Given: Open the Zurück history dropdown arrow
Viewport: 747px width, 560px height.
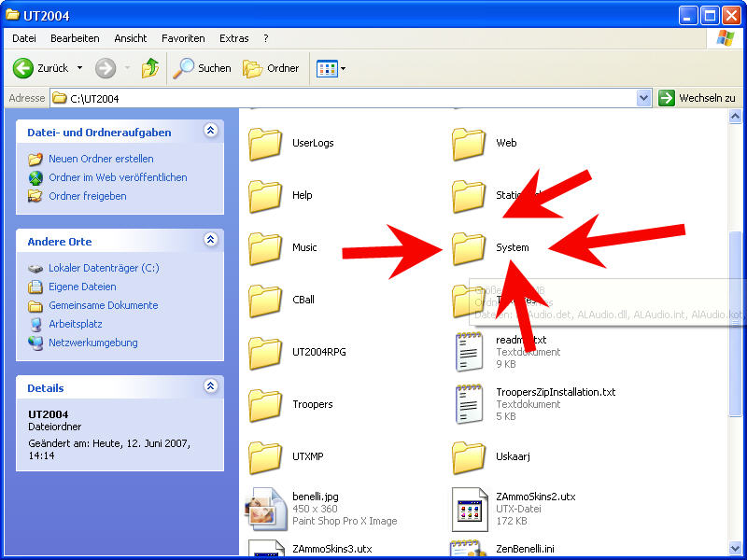Looking at the screenshot, I should 79,68.
